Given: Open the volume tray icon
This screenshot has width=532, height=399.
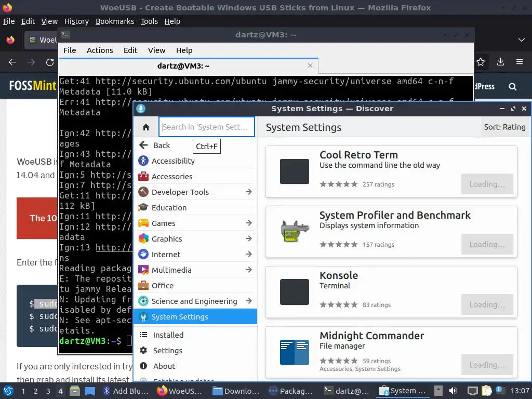Looking at the screenshot, I should pos(453,391).
